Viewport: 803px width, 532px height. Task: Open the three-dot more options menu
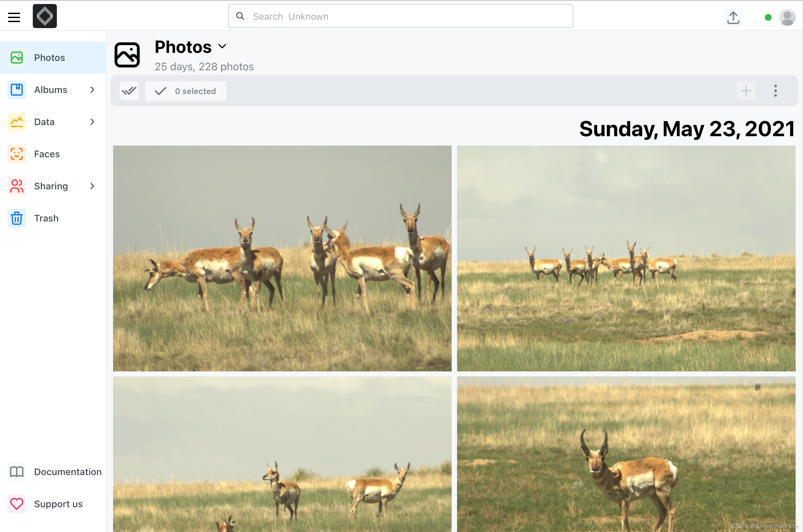pyautogui.click(x=775, y=91)
